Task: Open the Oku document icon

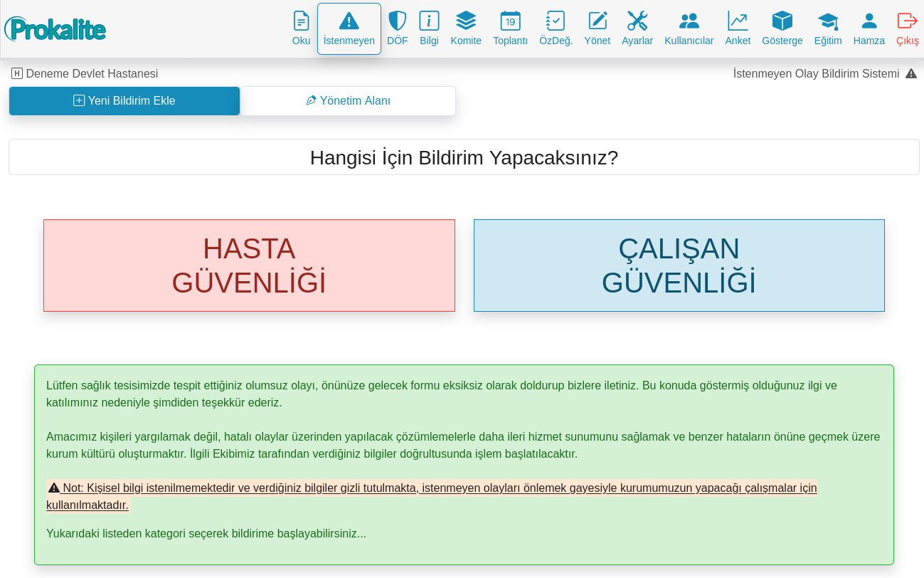Action: pos(301,21)
